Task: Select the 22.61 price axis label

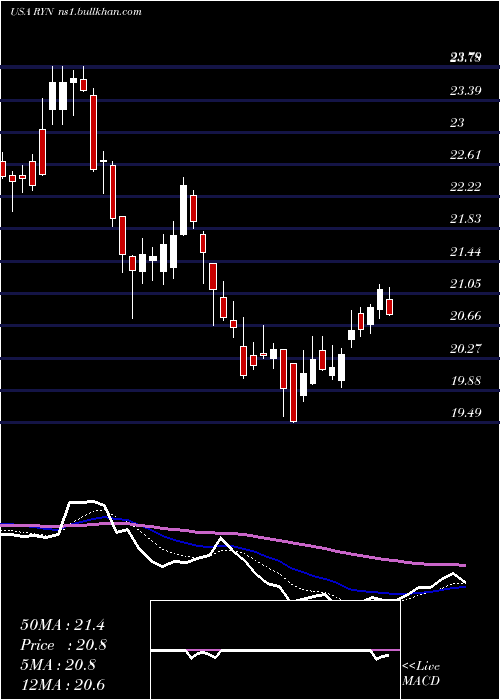Action: [x=466, y=155]
